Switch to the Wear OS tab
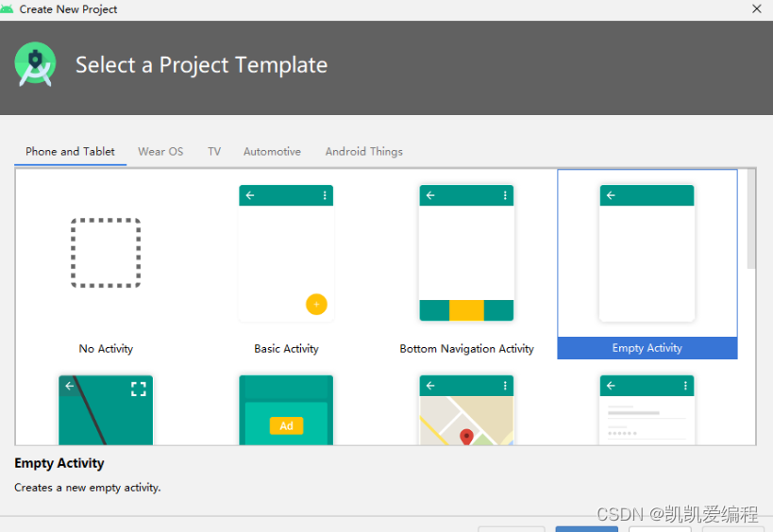 click(160, 152)
